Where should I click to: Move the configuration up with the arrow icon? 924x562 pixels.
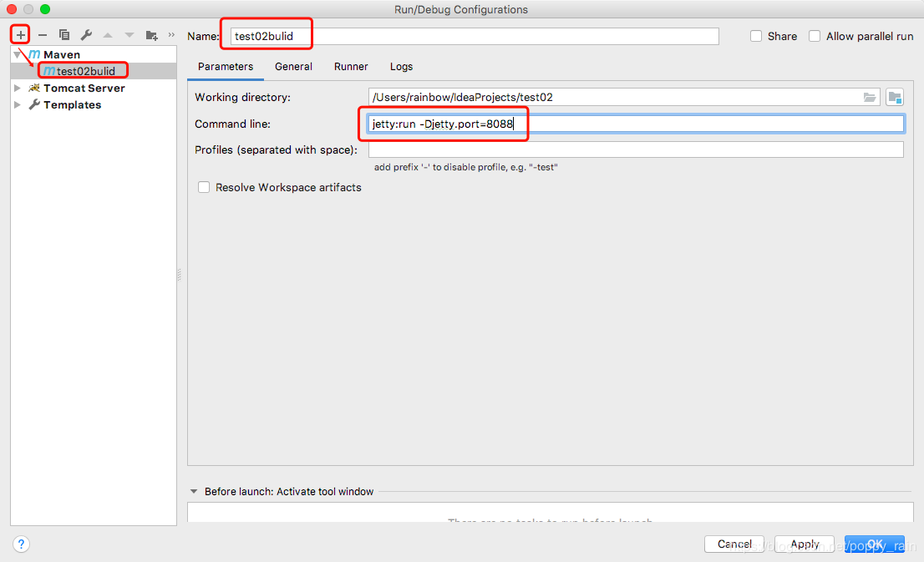click(x=108, y=35)
